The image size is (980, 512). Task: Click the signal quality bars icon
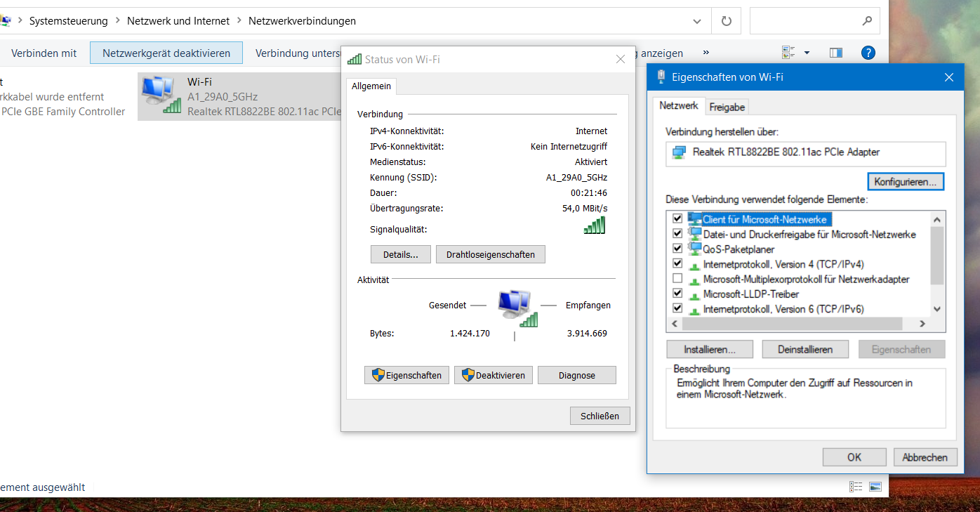click(x=595, y=225)
